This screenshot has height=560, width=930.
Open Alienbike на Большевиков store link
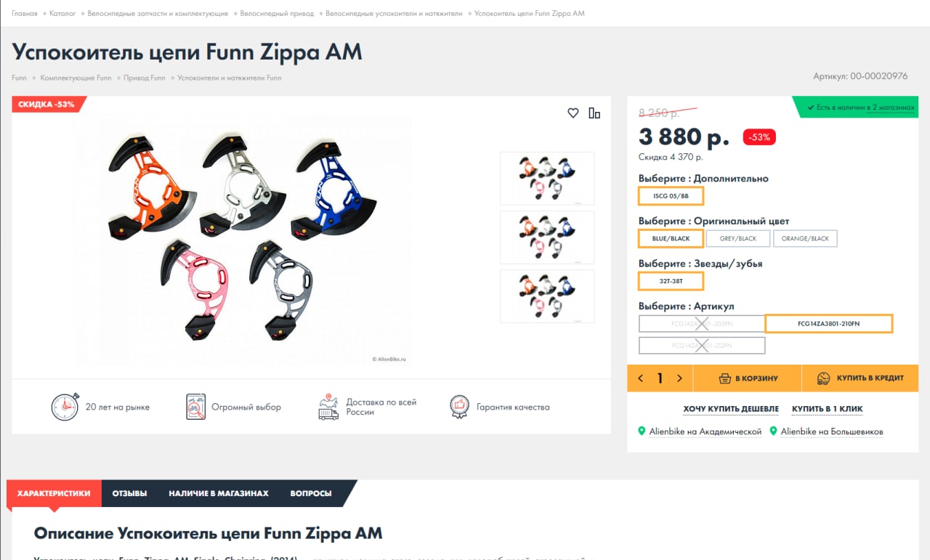coord(832,431)
